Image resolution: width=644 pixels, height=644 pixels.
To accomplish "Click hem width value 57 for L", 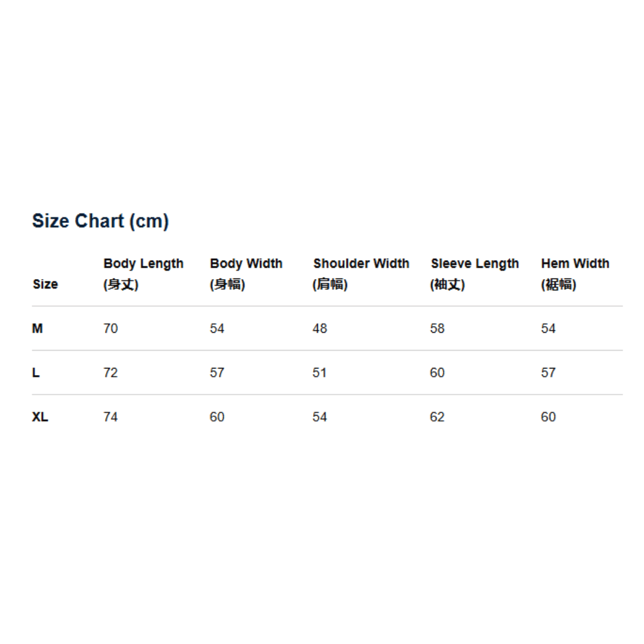I will click(x=549, y=373).
